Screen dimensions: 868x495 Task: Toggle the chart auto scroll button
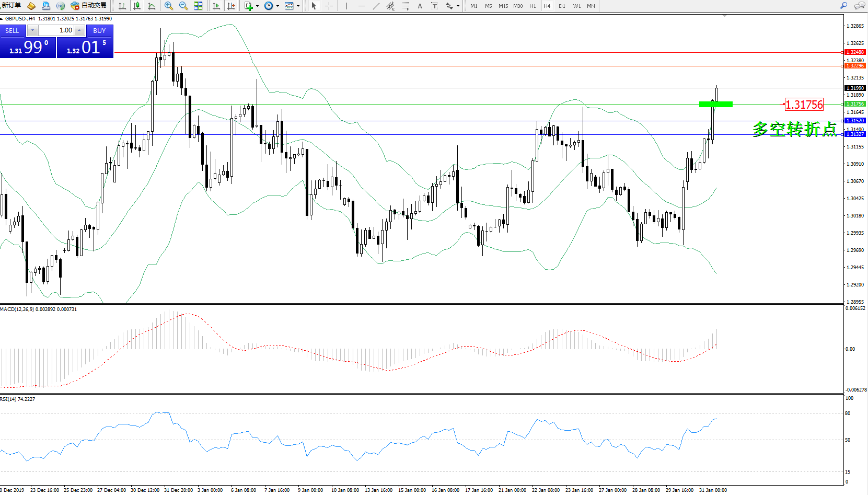click(216, 6)
